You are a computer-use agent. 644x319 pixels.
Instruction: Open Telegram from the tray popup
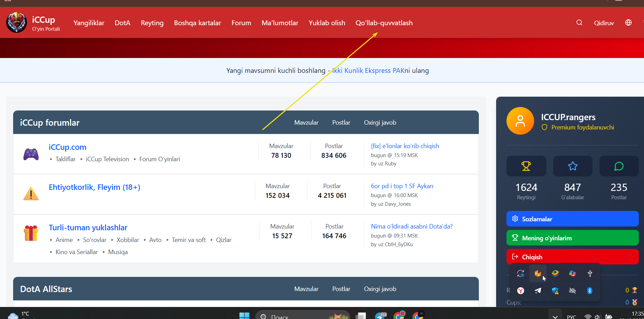(538, 291)
